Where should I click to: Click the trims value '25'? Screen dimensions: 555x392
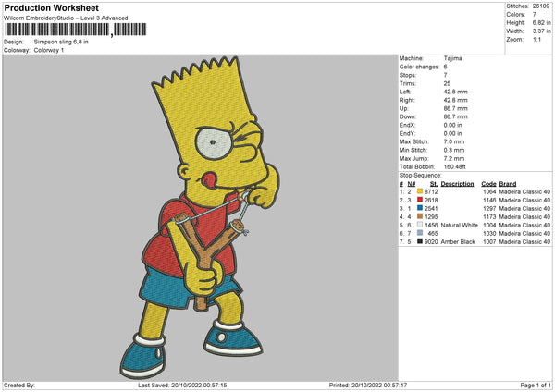click(447, 83)
